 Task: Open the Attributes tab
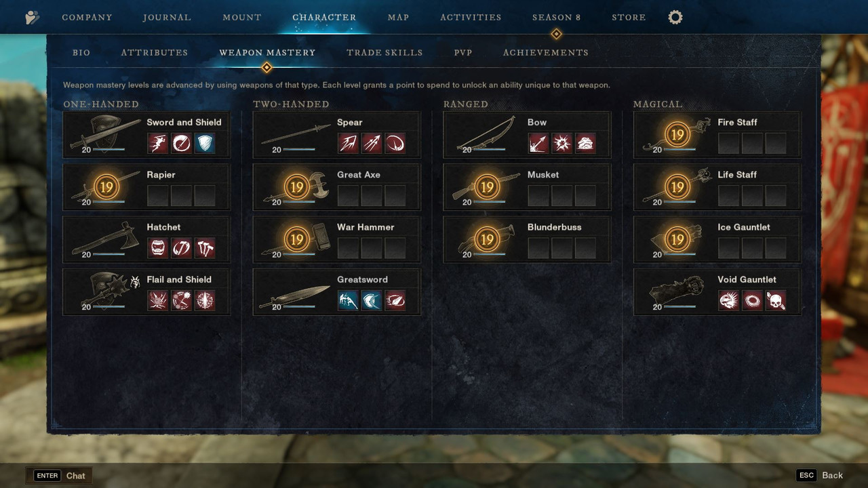[155, 53]
